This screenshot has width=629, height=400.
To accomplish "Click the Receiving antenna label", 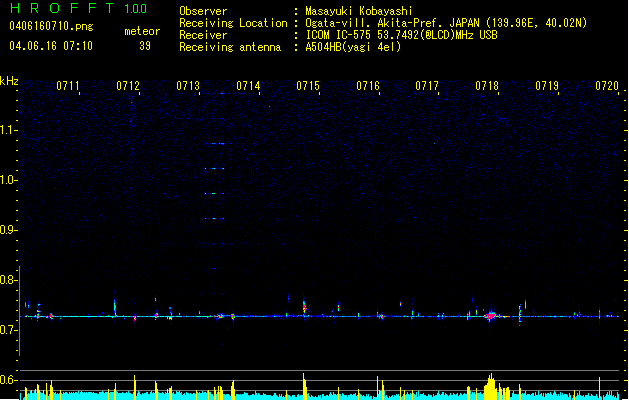I will point(230,47).
